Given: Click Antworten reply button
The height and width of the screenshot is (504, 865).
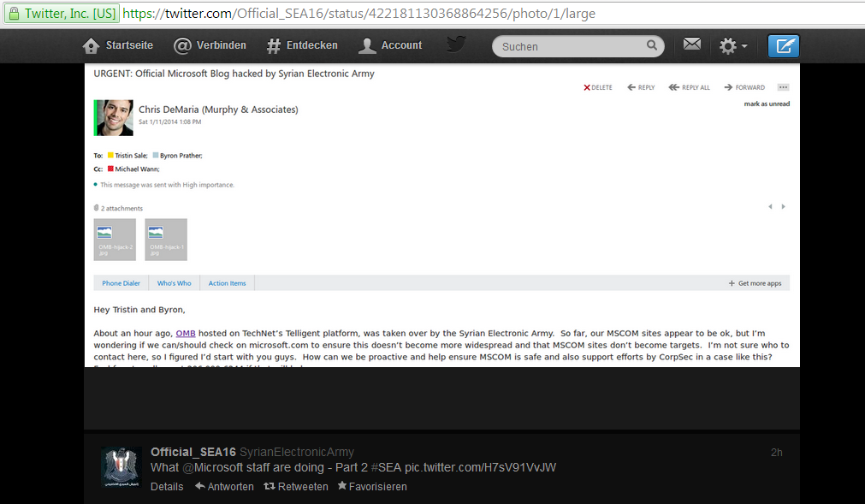Looking at the screenshot, I should [224, 486].
